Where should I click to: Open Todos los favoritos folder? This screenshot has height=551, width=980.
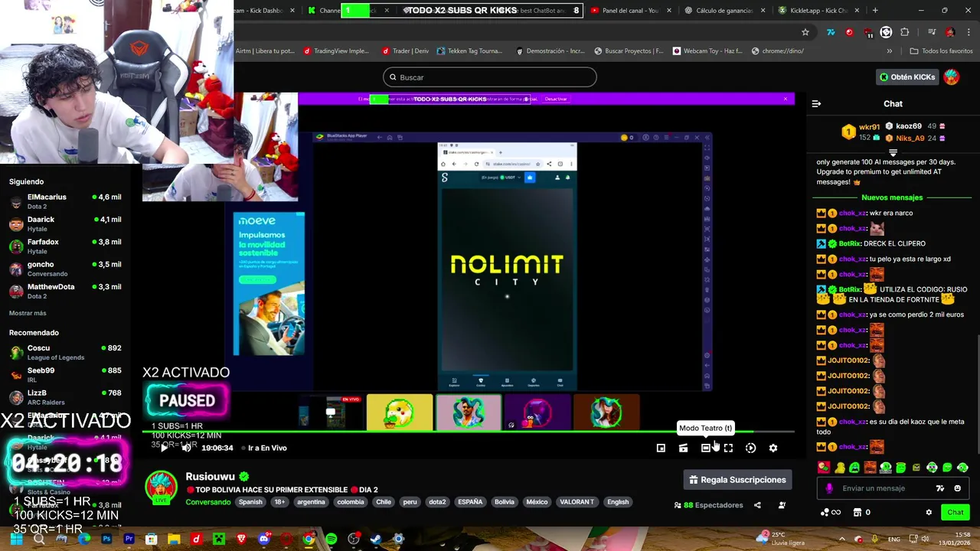coord(941,51)
